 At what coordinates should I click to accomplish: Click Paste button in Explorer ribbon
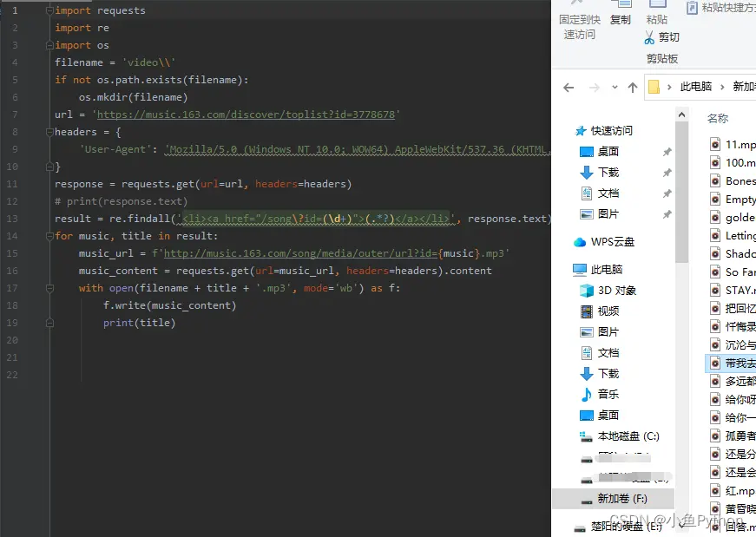(657, 13)
